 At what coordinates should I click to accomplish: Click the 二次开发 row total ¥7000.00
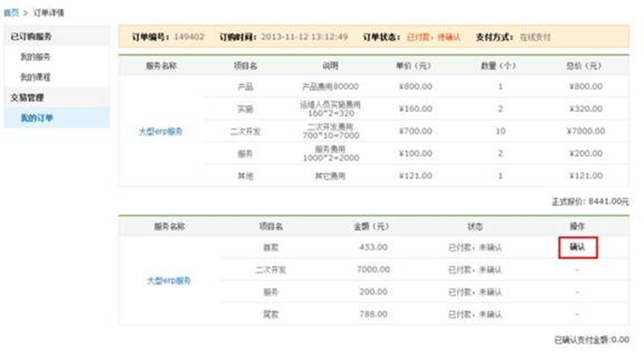(586, 131)
